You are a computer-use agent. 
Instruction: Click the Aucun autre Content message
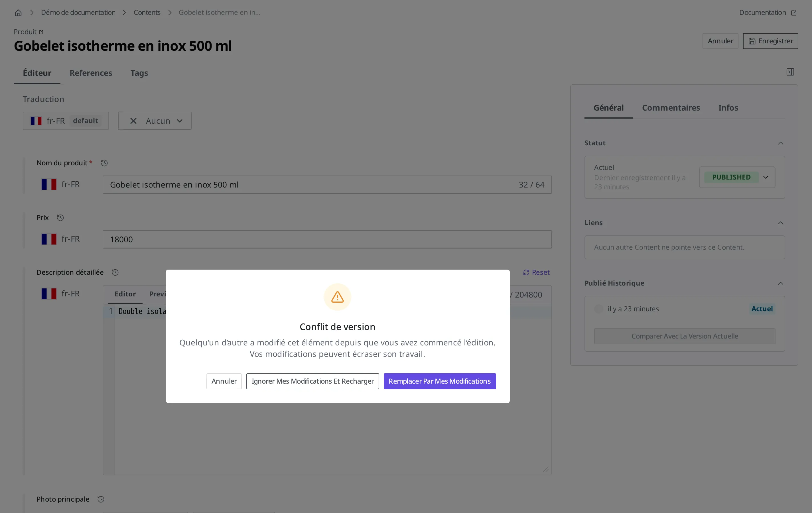669,247
